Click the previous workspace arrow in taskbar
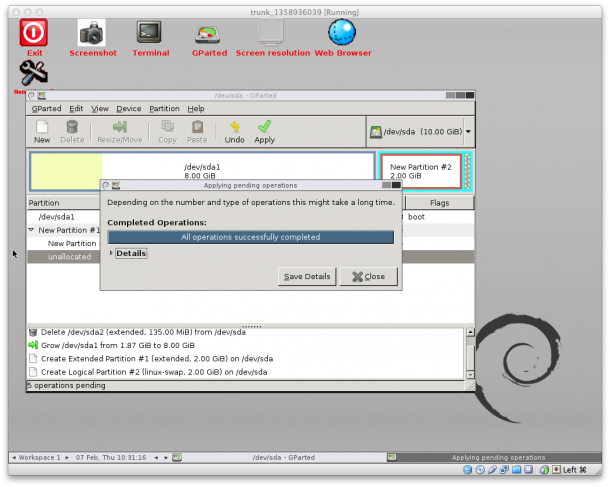The image size is (610, 487). (14, 457)
